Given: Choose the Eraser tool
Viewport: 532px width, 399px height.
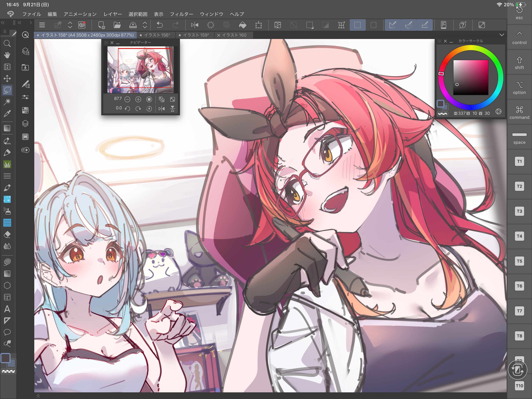Looking at the screenshot, I should [x=7, y=234].
